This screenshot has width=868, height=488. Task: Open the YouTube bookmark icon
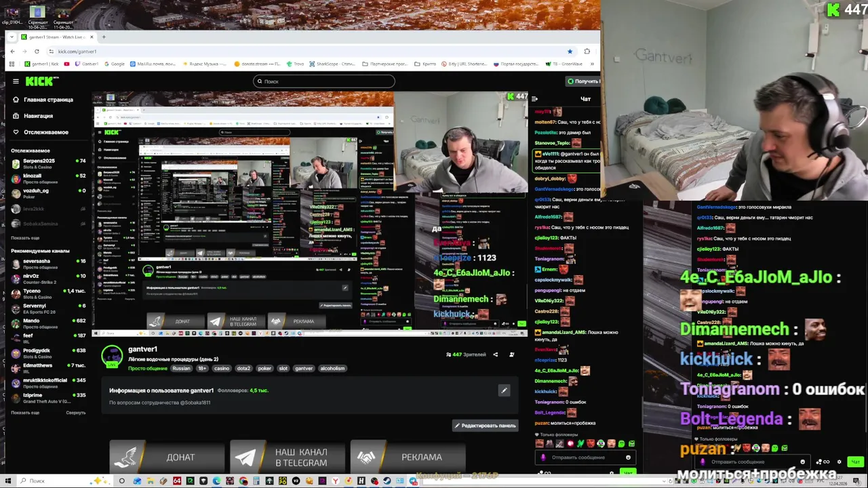(66, 64)
